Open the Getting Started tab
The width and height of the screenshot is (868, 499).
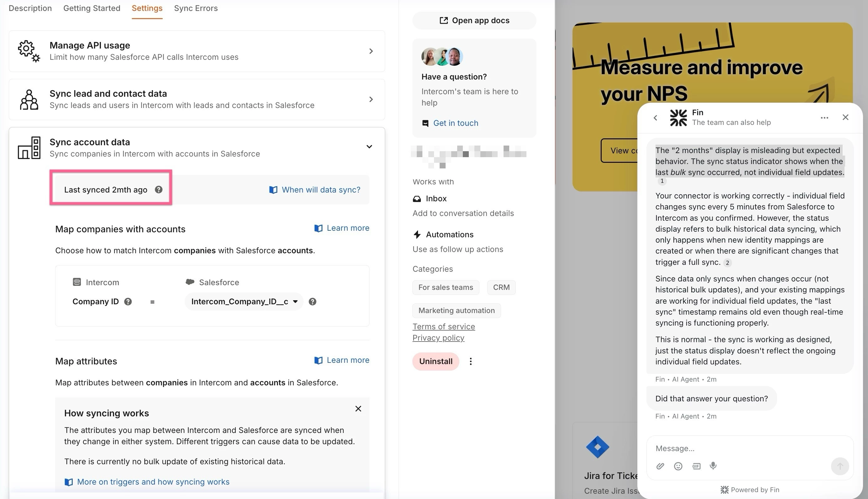click(x=92, y=8)
